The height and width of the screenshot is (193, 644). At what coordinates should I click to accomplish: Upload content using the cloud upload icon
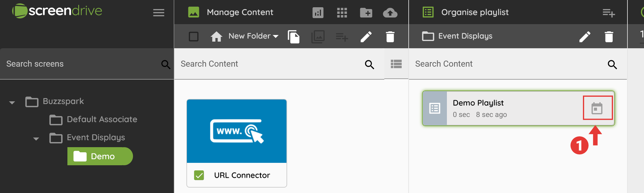390,13
